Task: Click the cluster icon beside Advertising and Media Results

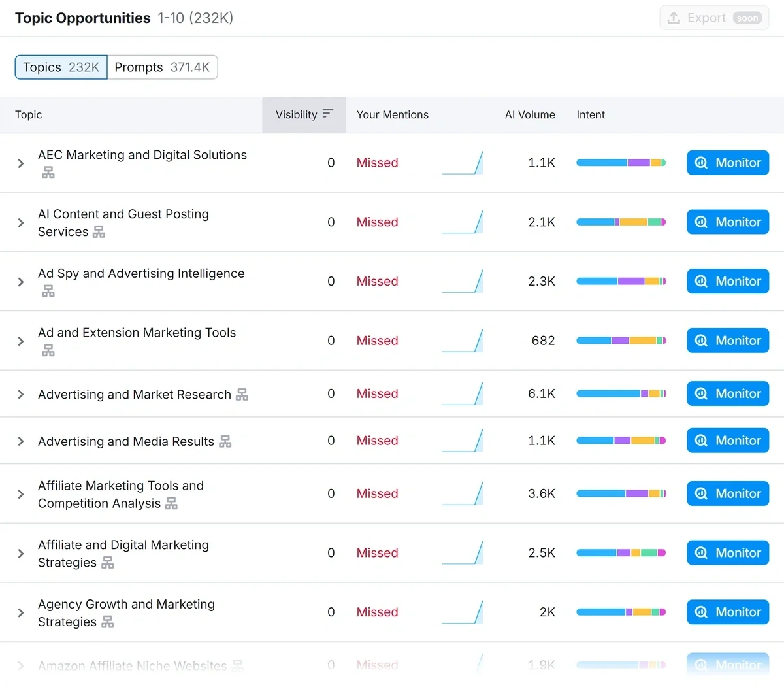Action: 225,441
